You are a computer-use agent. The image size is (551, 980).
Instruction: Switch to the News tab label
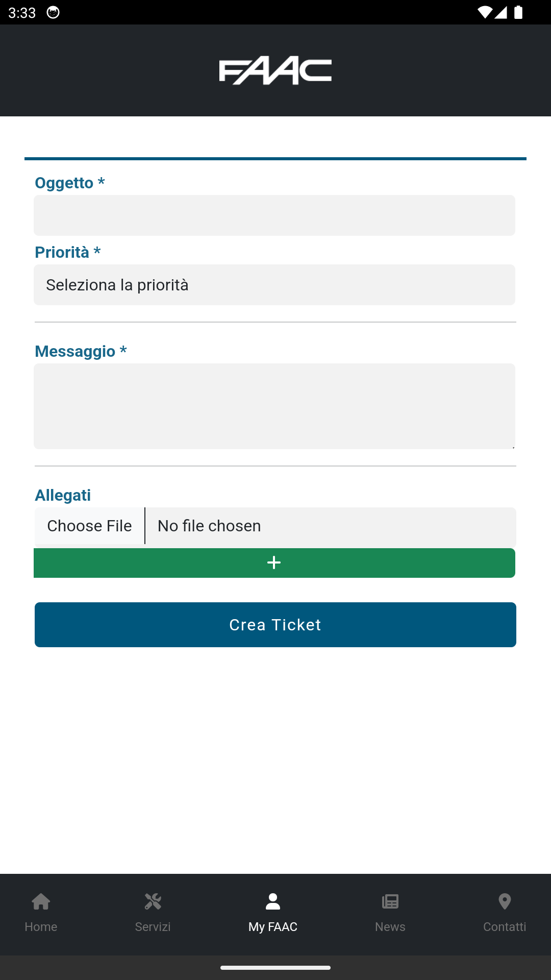tap(390, 927)
